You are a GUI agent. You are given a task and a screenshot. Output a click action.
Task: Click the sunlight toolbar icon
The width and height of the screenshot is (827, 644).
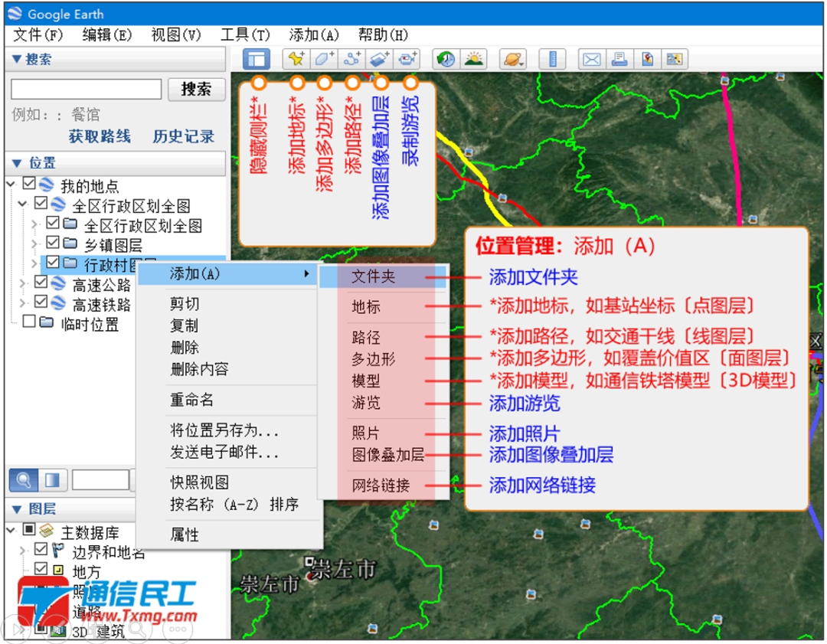click(x=474, y=59)
